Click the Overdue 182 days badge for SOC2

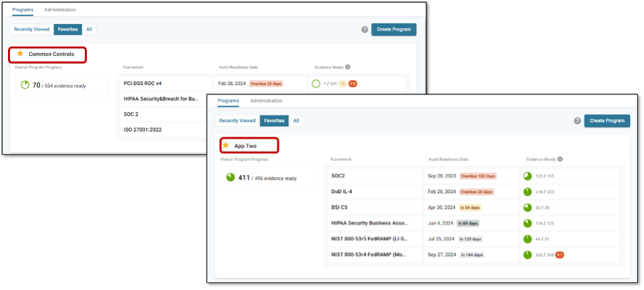pyautogui.click(x=478, y=176)
